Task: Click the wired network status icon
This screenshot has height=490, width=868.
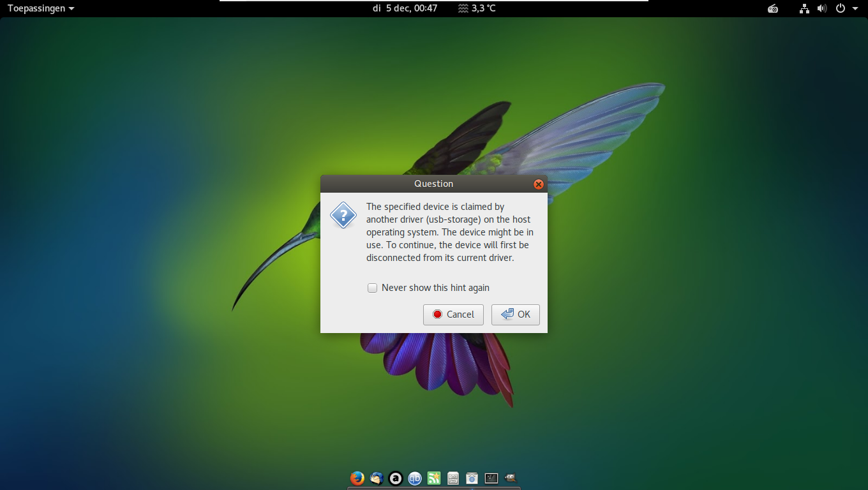Action: coord(804,8)
